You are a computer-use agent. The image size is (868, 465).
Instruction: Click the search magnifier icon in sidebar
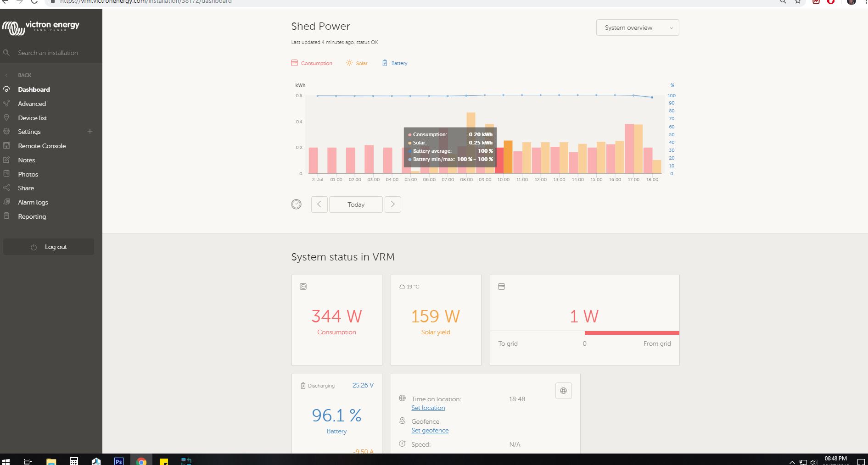[x=6, y=53]
